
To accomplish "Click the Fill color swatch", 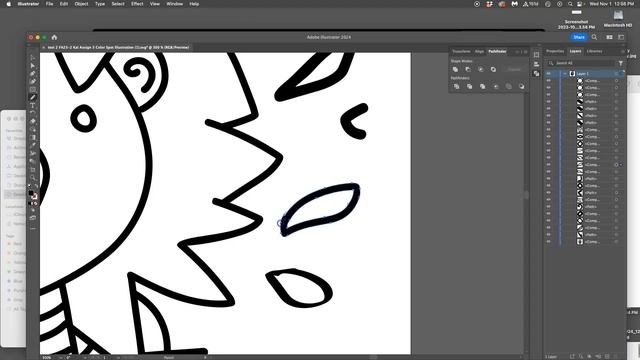I will click(31, 193).
